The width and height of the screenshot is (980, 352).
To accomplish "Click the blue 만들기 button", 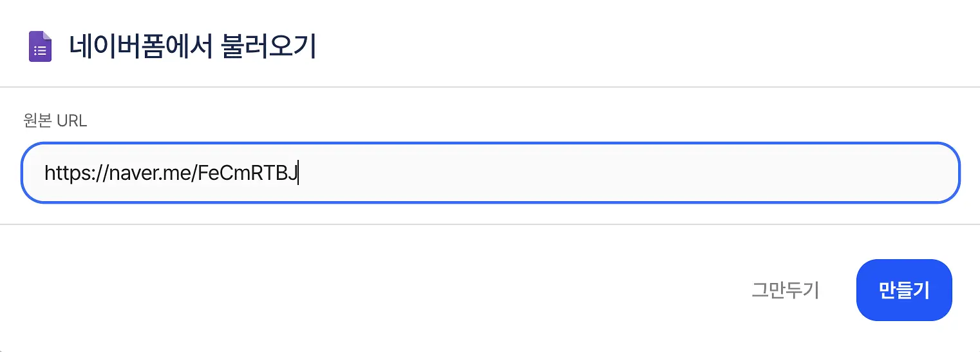I will (904, 290).
